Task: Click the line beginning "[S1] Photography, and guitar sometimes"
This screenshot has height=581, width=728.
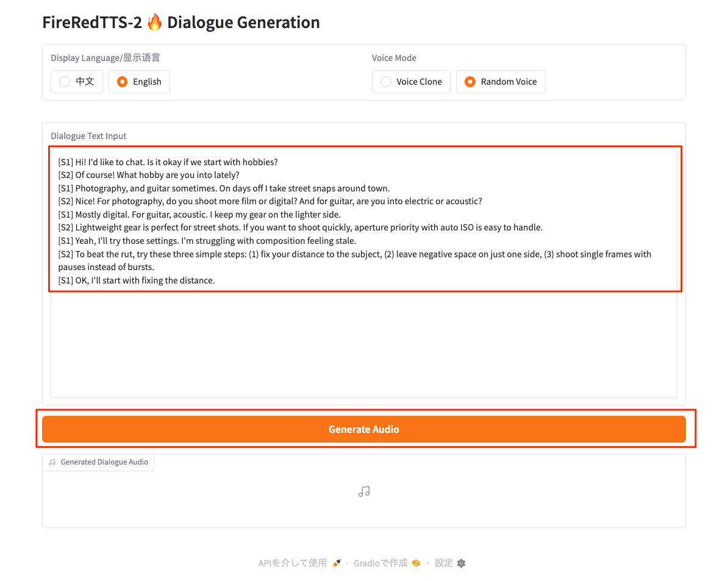Action: tap(224, 188)
